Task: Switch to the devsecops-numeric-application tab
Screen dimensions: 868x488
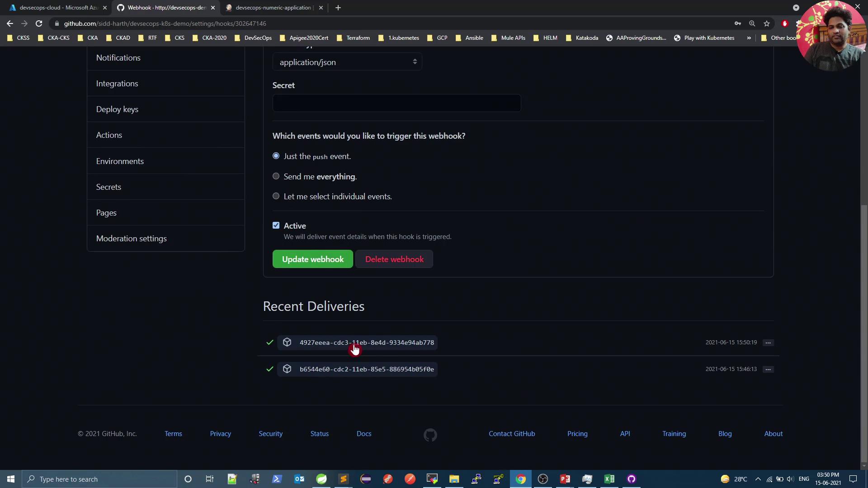Action: 273,8
